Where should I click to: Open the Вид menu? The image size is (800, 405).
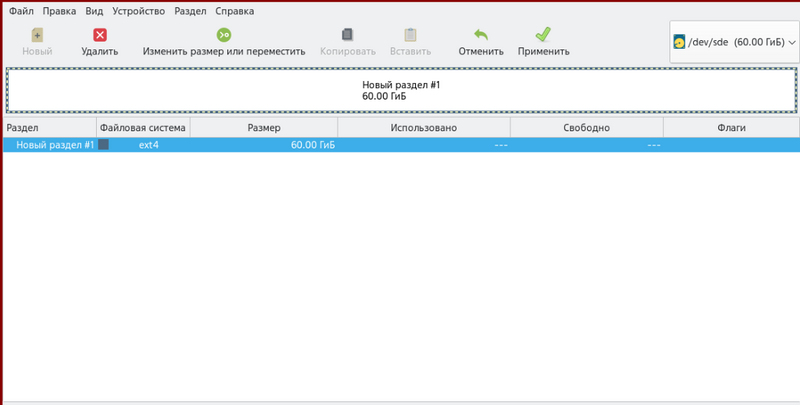93,11
